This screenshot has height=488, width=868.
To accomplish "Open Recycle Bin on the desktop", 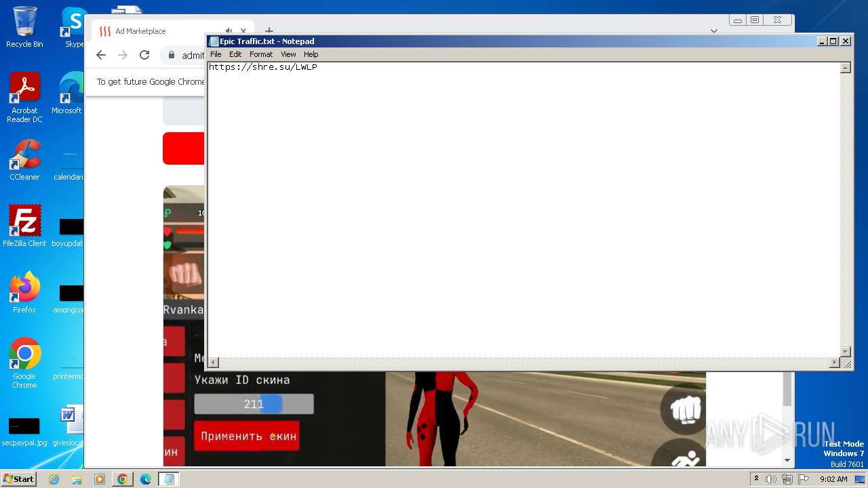I will point(24,27).
